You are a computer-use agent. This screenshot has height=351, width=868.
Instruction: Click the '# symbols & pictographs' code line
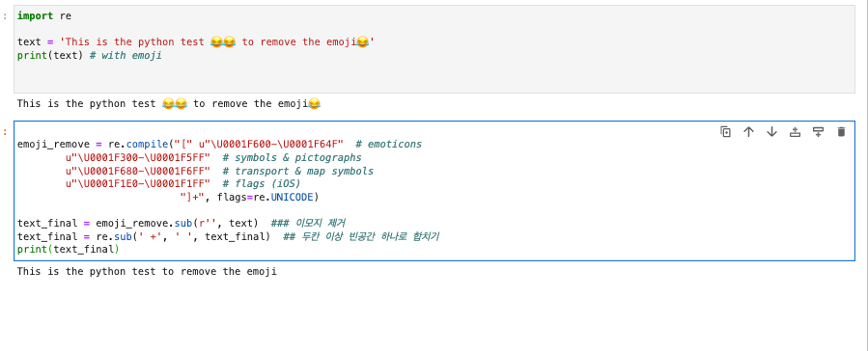[213, 157]
